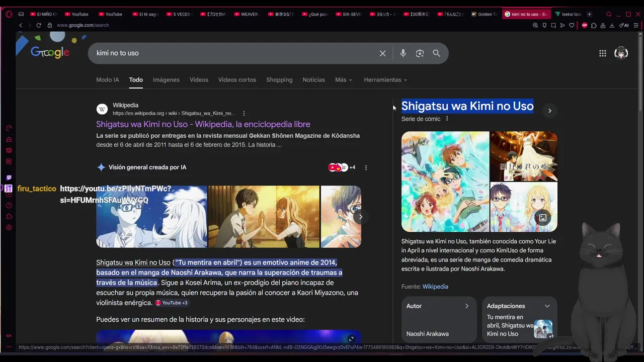The image size is (644, 362).
Task: Open the pinboard pin toolbar icon
Action: 544,25
